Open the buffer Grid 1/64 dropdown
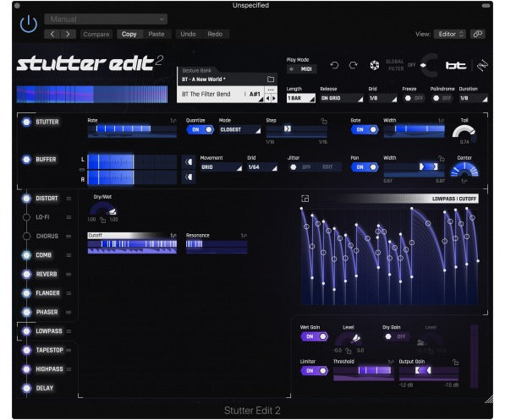Screen dimensions: 505x420 tap(262, 167)
